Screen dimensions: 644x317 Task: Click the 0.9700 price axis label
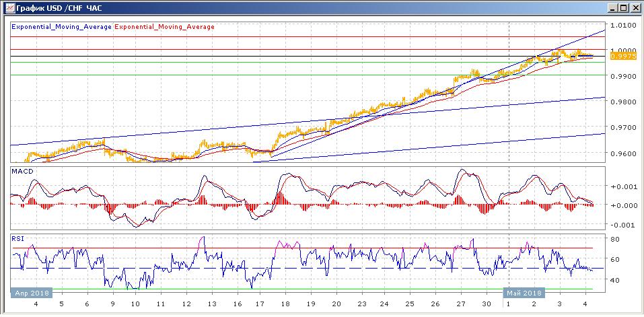point(622,128)
